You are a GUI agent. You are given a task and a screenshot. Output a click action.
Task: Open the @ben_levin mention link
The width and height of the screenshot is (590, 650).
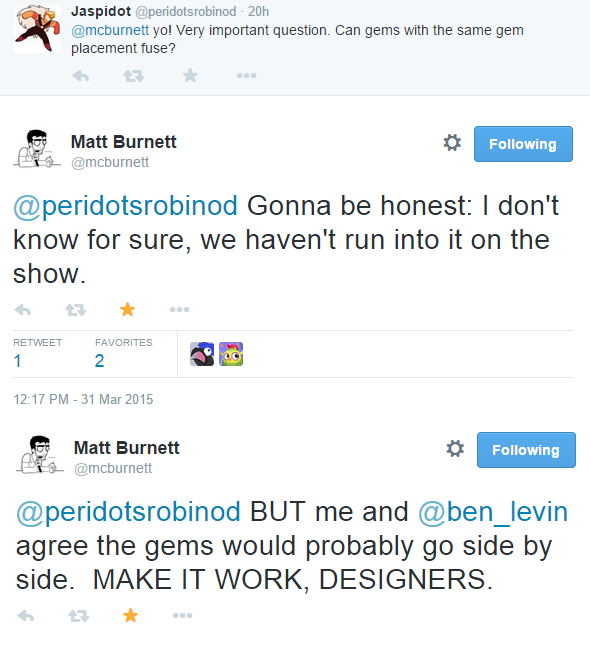click(x=493, y=512)
